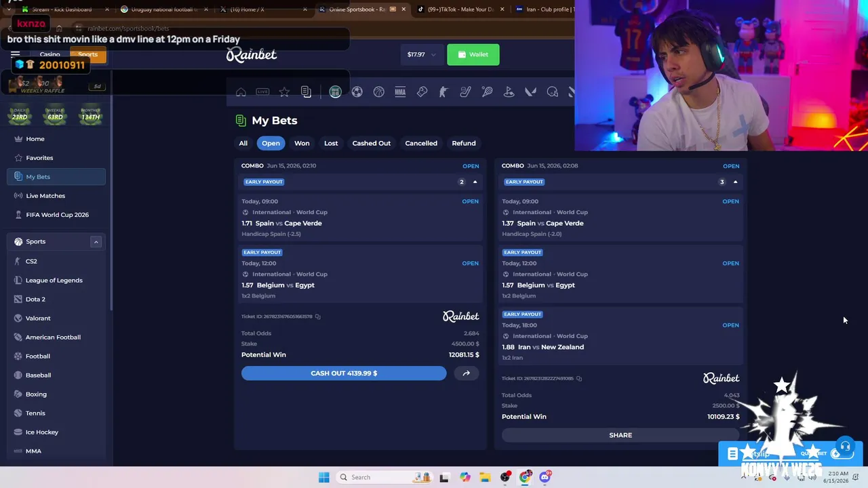Copy ticket ID of the 2500 stake bet
This screenshot has width=868, height=488.
pos(578,378)
